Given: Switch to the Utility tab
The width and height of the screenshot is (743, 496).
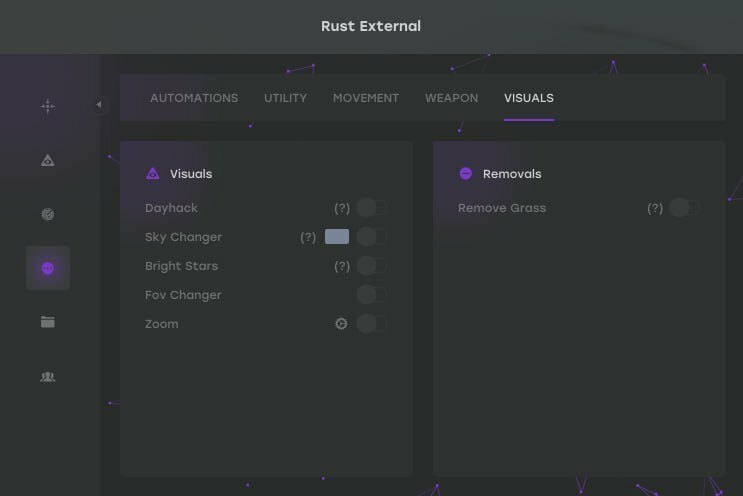Looking at the screenshot, I should click(x=285, y=98).
